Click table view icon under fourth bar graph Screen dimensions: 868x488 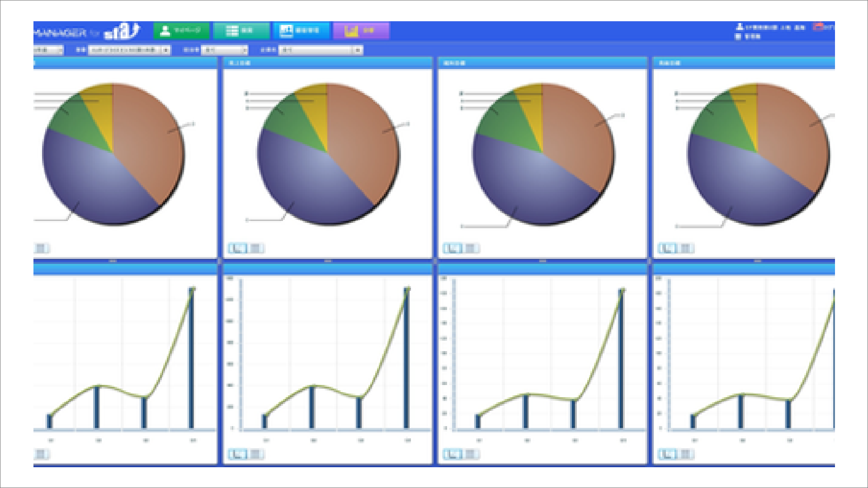point(686,454)
